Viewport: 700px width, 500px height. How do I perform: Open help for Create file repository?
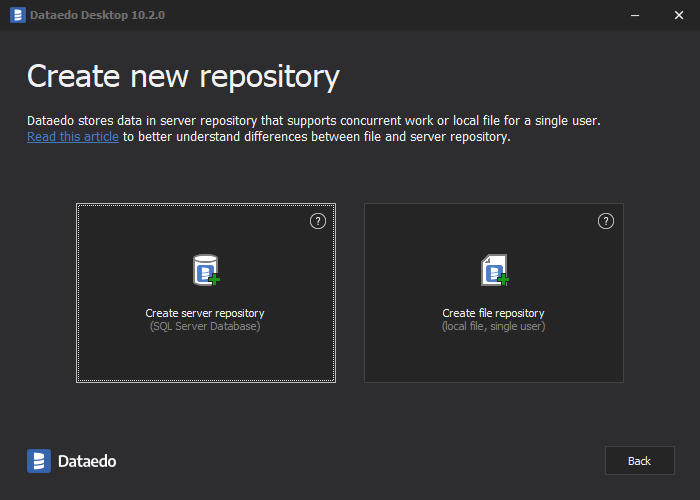point(606,221)
